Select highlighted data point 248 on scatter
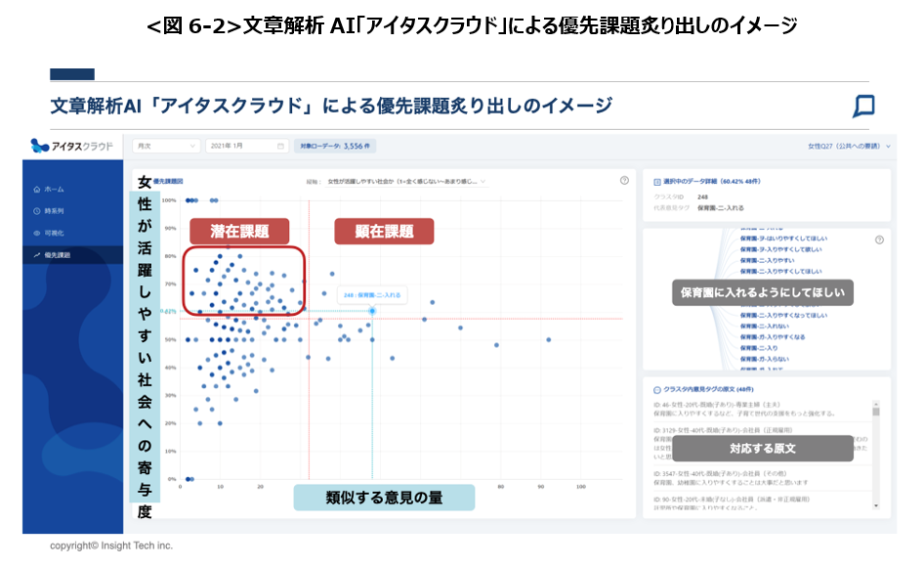Viewport: 924px width, 567px height. (x=372, y=310)
